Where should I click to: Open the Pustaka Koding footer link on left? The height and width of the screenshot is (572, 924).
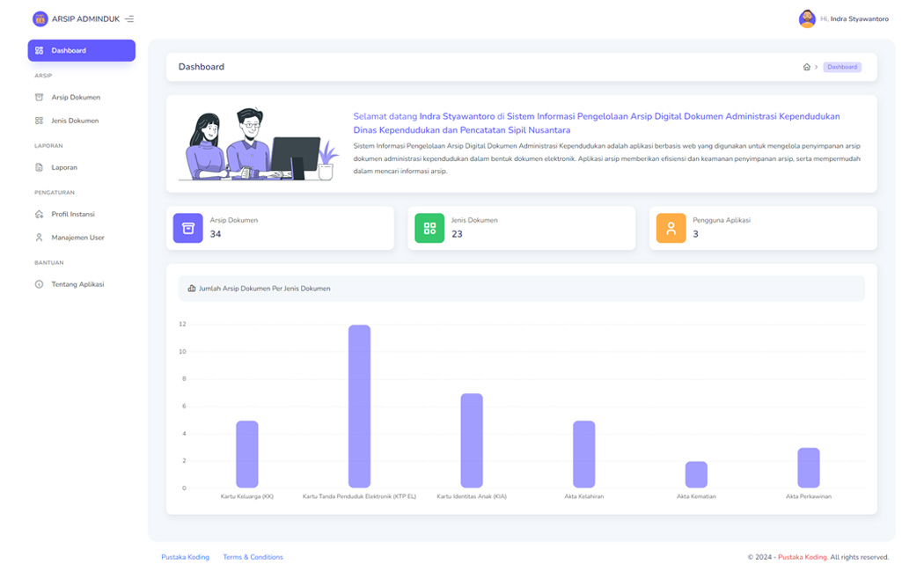coord(185,557)
